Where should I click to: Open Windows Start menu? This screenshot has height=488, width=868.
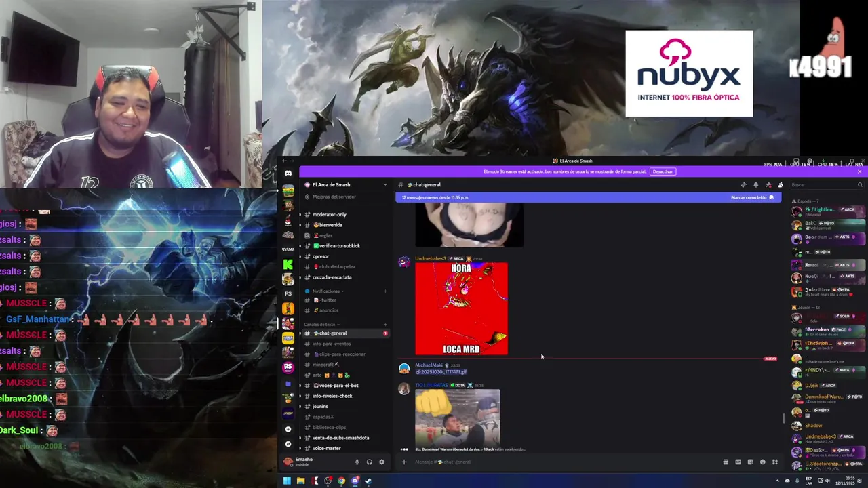coord(287,481)
